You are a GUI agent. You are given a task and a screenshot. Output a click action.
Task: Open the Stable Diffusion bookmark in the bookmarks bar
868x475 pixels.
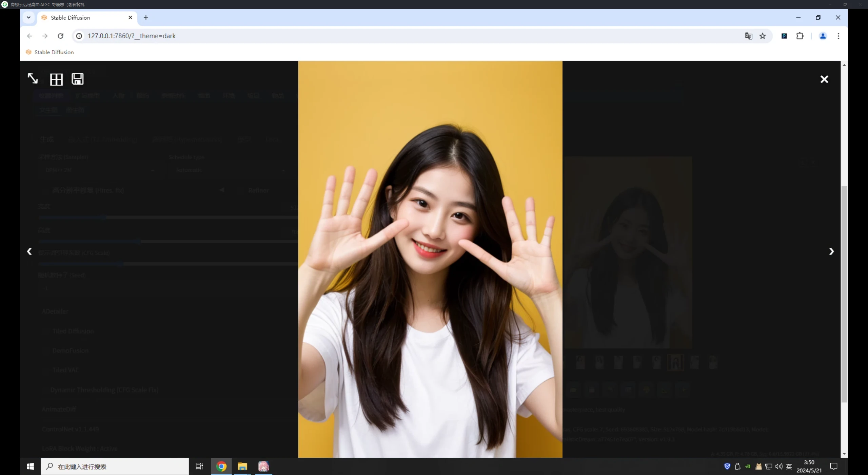[50, 52]
